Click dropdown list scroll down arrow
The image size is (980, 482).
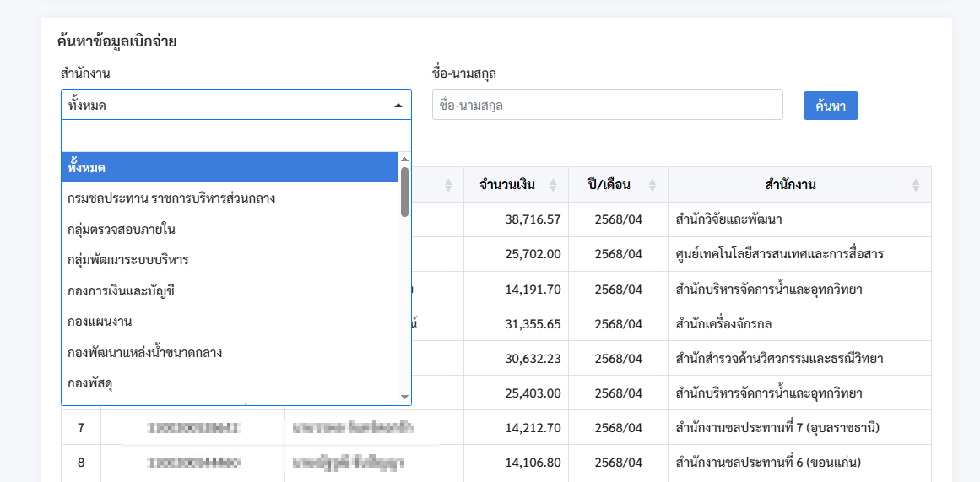click(404, 397)
